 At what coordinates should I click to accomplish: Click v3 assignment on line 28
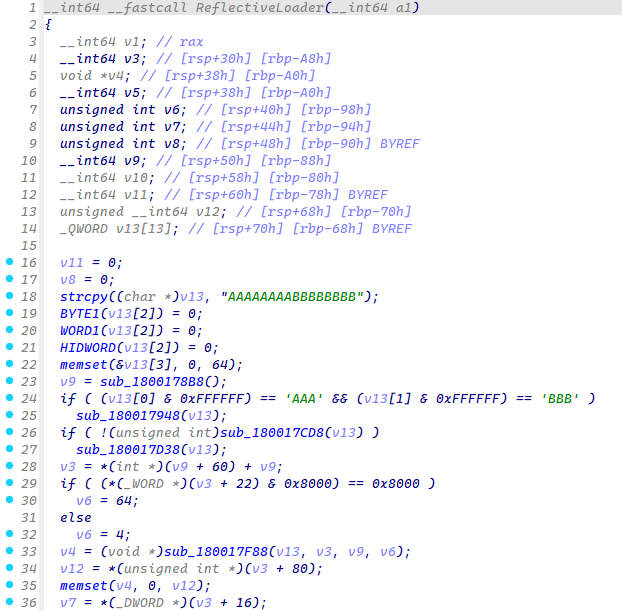171,467
